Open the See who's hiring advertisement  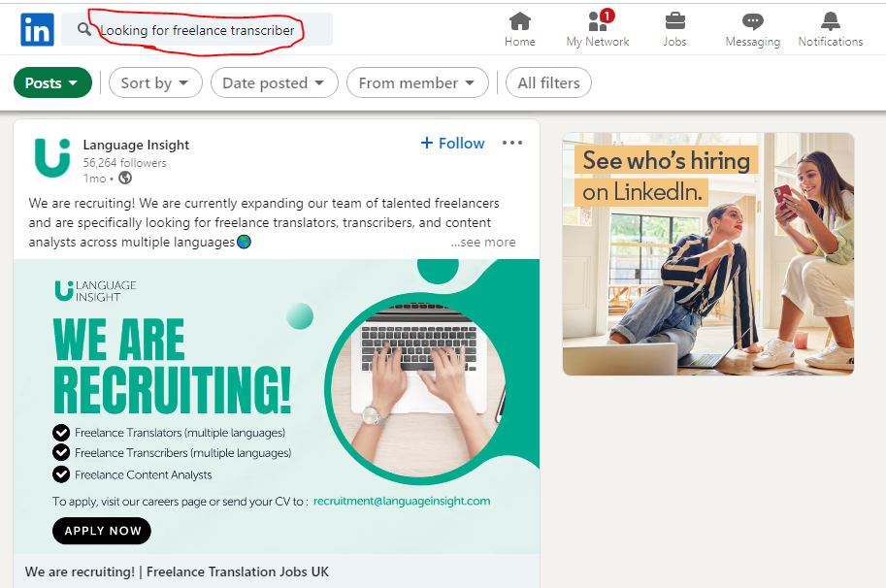point(708,254)
